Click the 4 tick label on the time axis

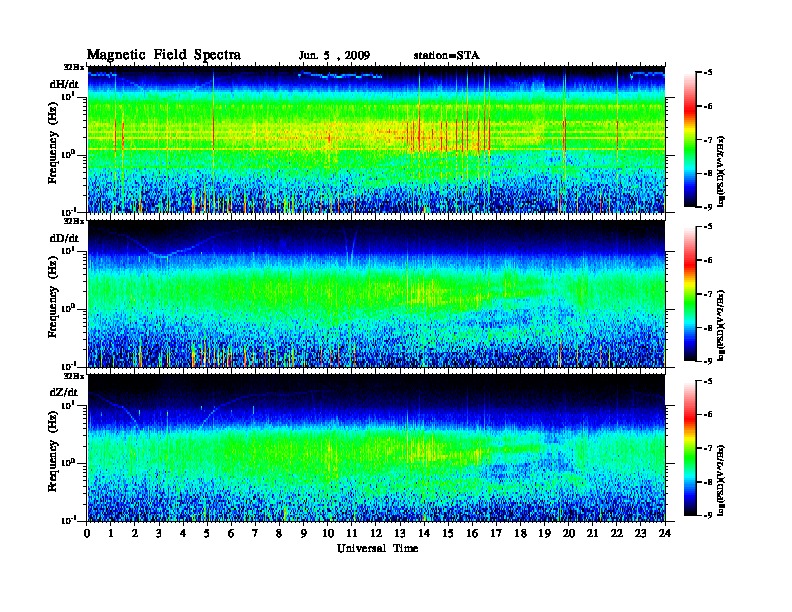click(183, 534)
